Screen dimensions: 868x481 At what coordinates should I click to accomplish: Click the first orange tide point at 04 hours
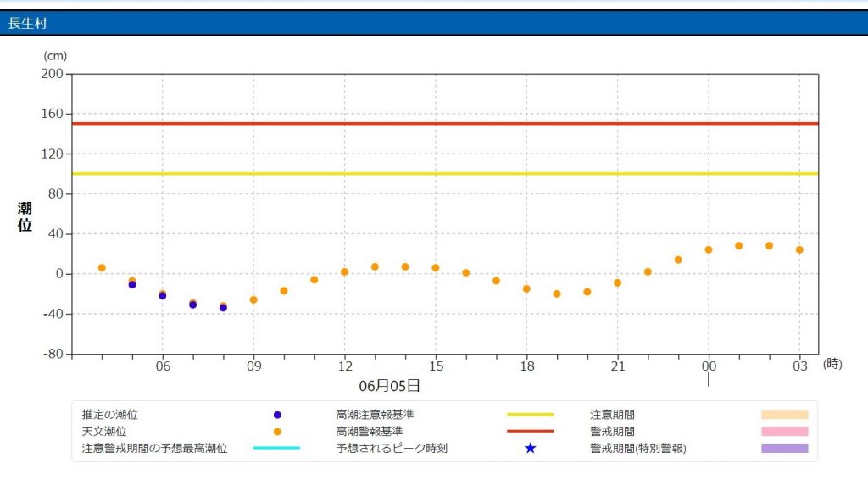pos(102,268)
